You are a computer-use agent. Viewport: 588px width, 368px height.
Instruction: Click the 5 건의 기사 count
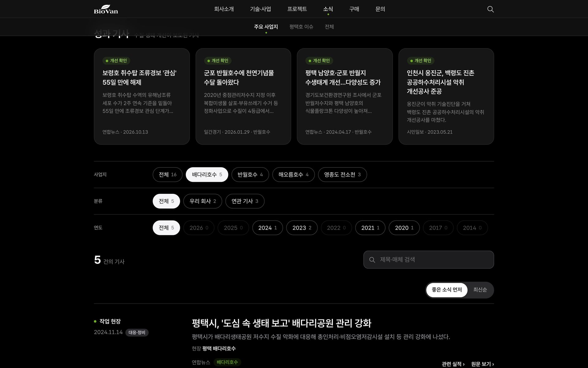(x=109, y=260)
